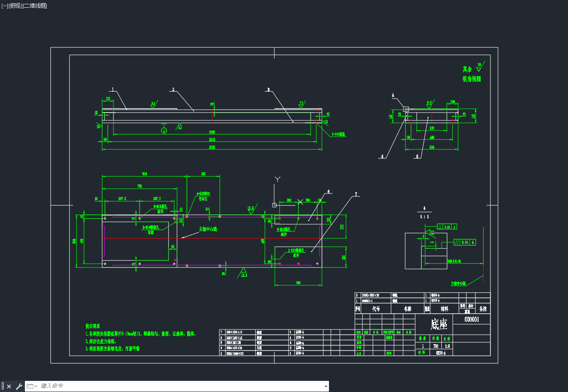Select drawing number 000001 in title block
The width and height of the screenshot is (568, 392).
click(472, 319)
